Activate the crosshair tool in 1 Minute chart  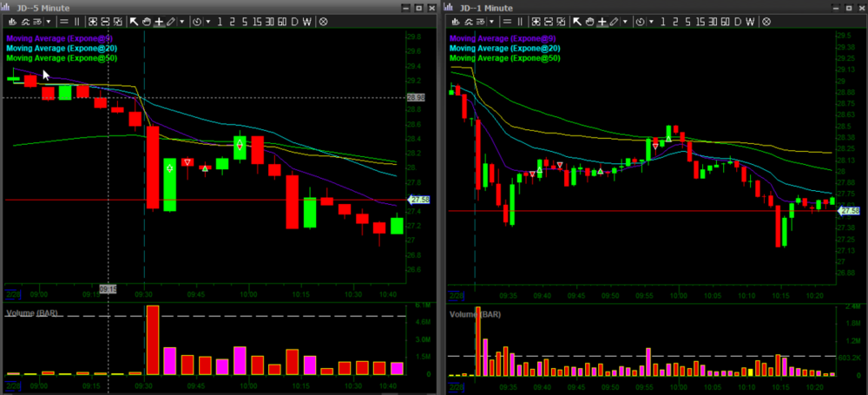(x=602, y=21)
